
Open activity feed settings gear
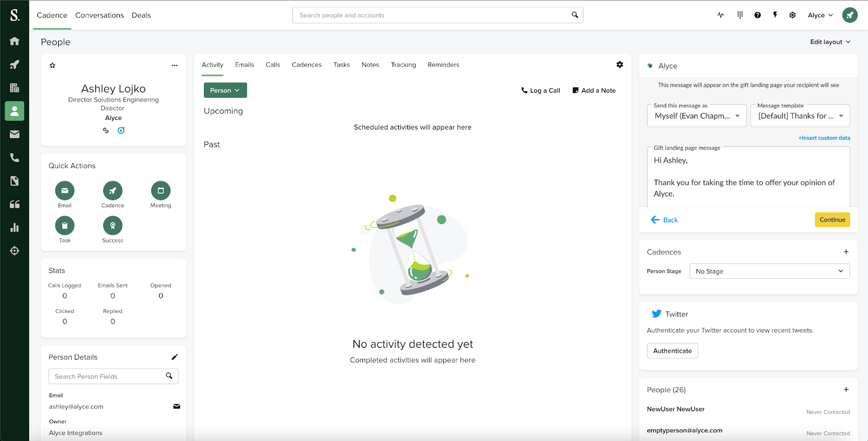point(620,65)
